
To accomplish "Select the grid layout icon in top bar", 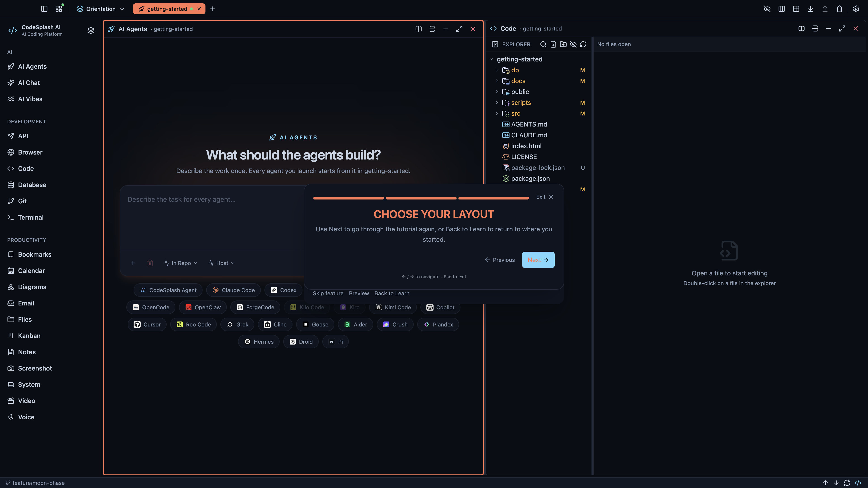I will [796, 9].
